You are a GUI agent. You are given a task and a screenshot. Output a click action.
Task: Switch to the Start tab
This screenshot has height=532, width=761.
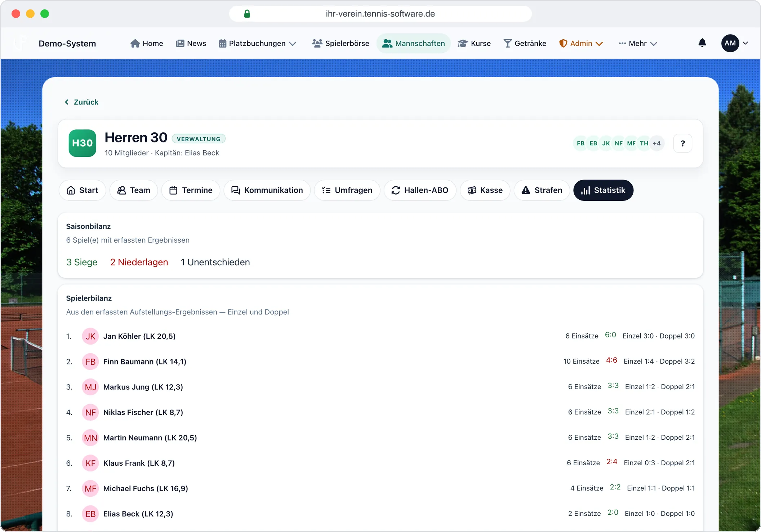tap(82, 190)
